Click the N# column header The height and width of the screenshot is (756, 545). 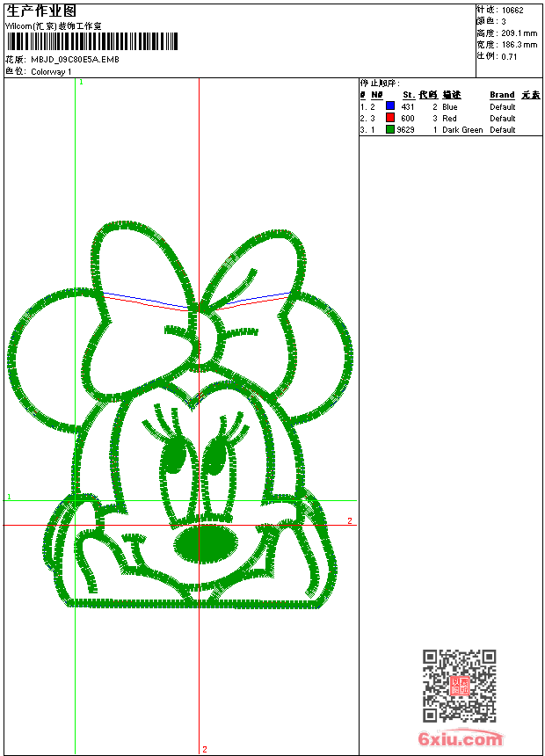pos(377,95)
